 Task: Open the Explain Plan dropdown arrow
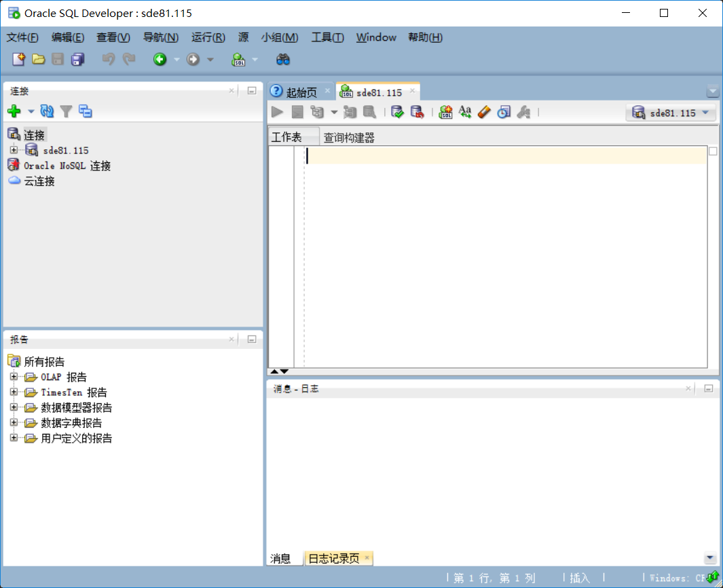click(x=334, y=112)
